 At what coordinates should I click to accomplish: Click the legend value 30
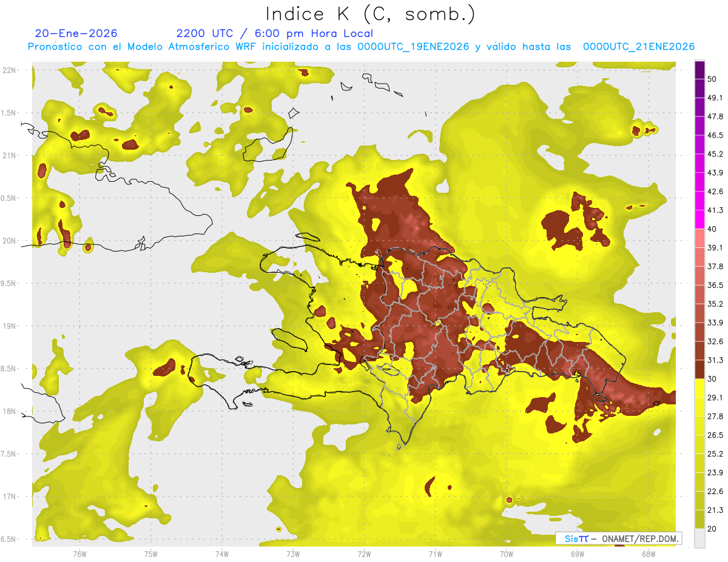tap(712, 379)
